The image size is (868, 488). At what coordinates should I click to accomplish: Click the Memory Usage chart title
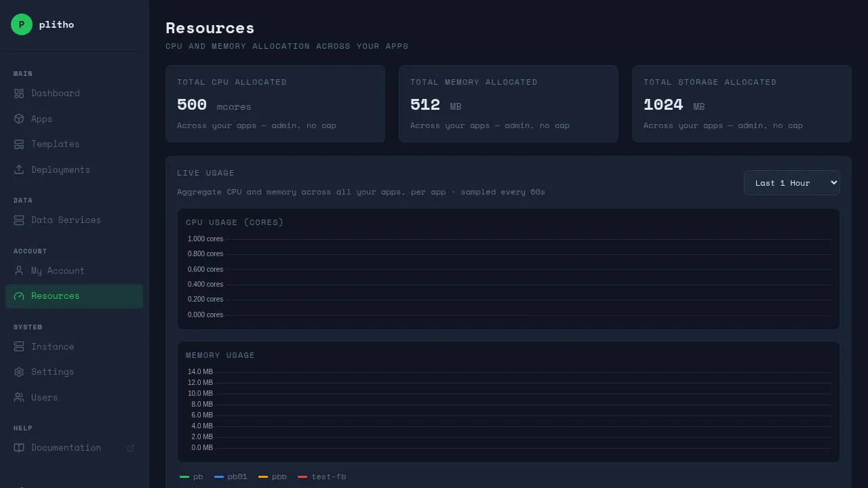220,355
